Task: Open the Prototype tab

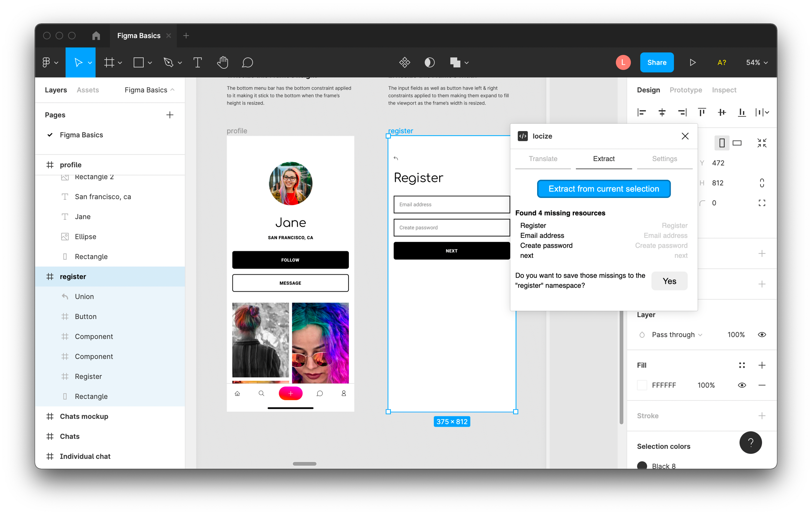Action: point(685,90)
